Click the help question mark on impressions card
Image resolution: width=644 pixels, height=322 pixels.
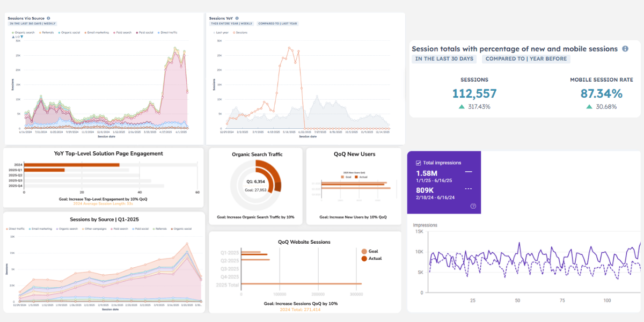pos(473,206)
